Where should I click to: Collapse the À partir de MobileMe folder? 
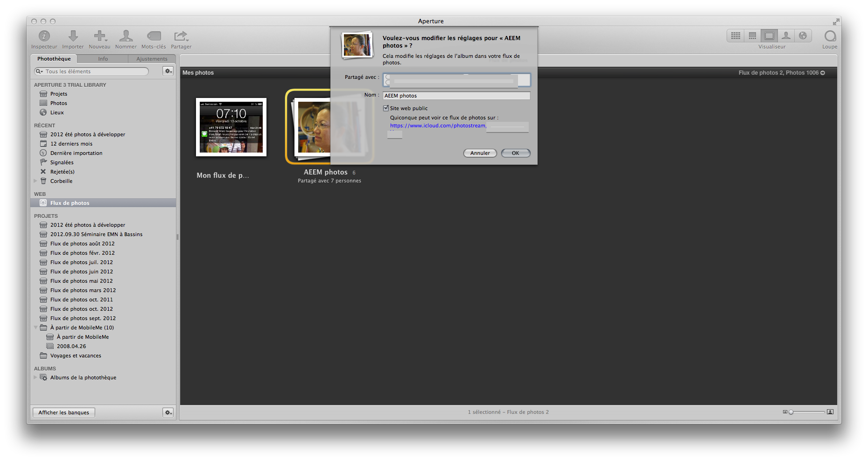click(x=36, y=328)
